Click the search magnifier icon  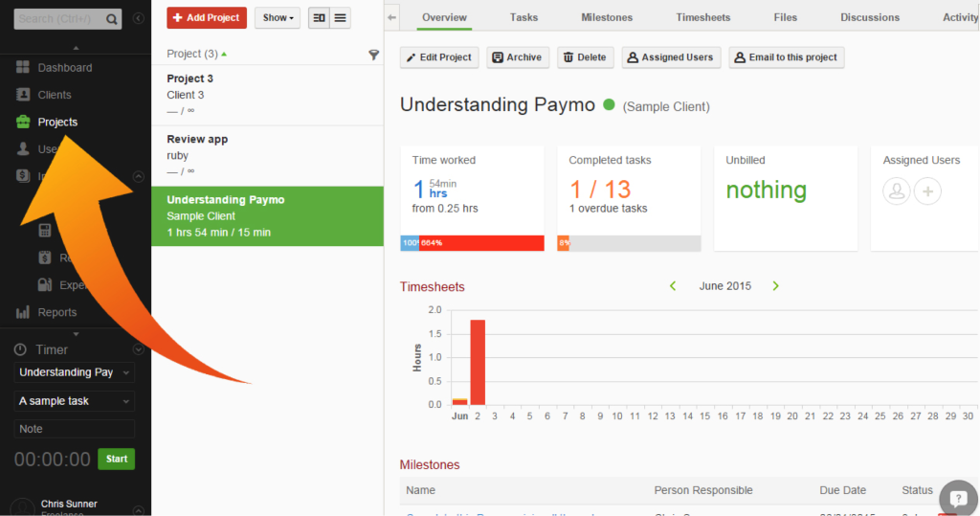(111, 19)
